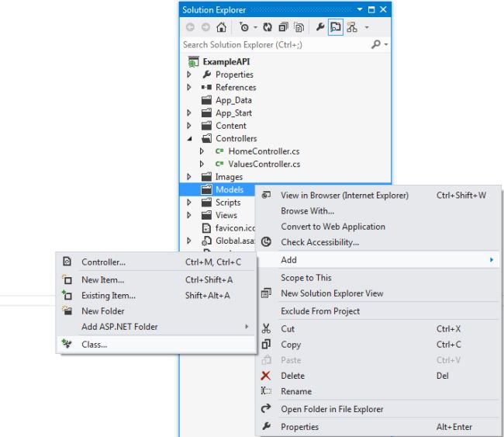The width and height of the screenshot is (504, 437).
Task: Expand the Properties node
Action: [189, 75]
